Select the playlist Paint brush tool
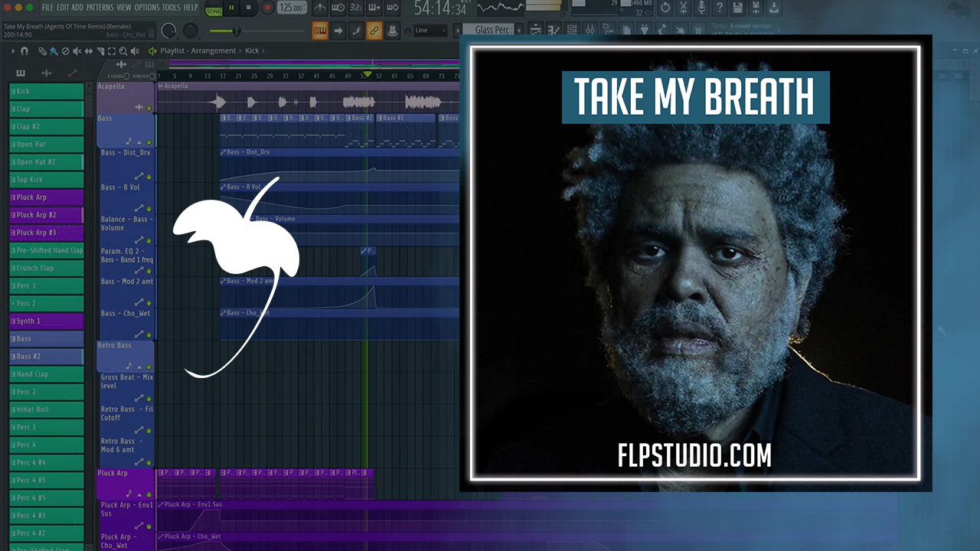Viewport: 980px width, 551px height. click(x=54, y=51)
